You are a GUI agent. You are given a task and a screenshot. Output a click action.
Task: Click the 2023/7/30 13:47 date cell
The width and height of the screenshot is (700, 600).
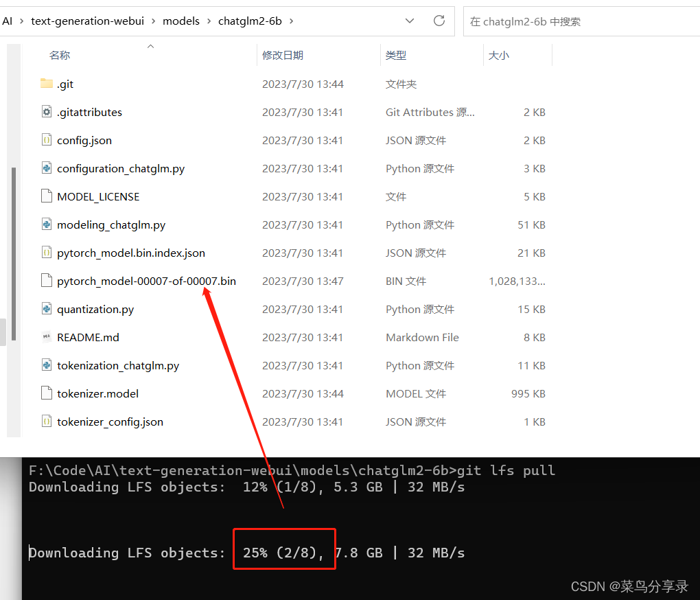303,281
